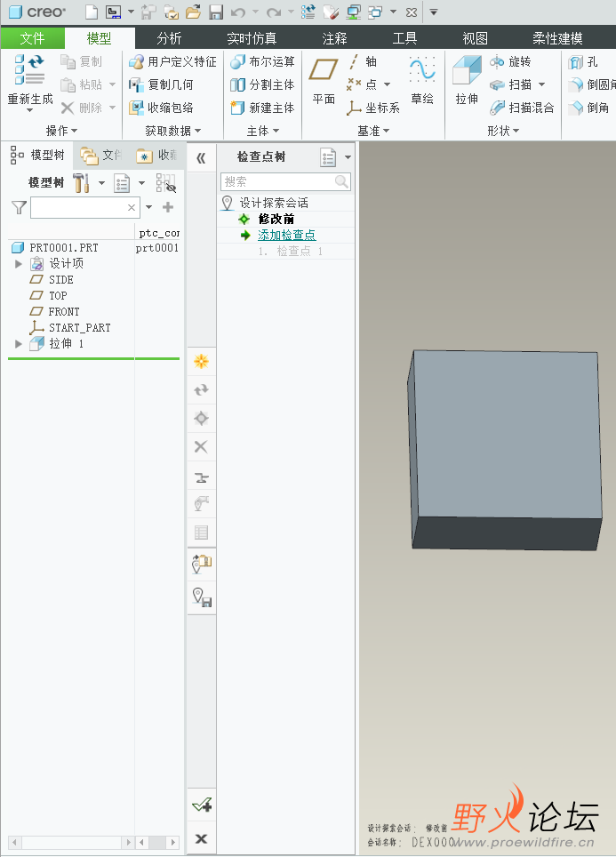Expand the 拉伸 1 tree node
The image size is (616, 857).
coord(19,344)
